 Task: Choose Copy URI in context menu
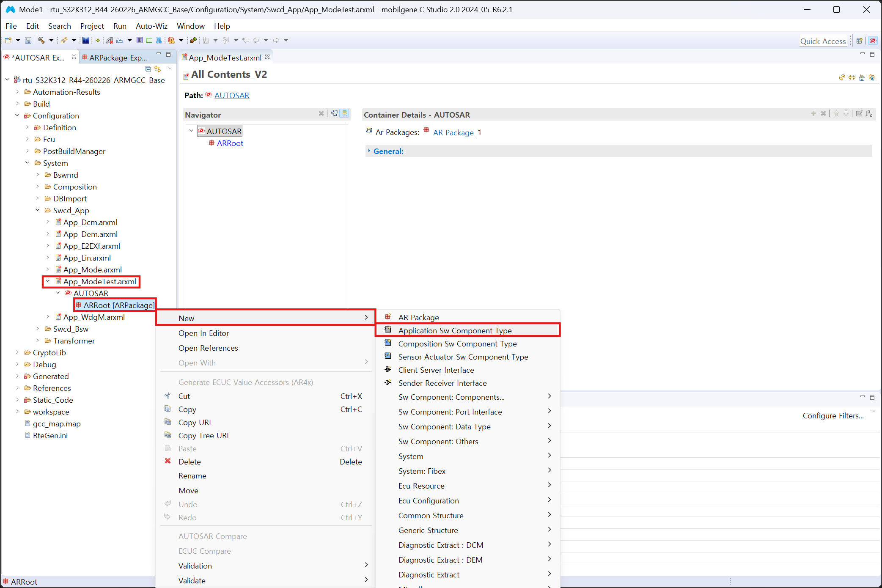point(264,423)
